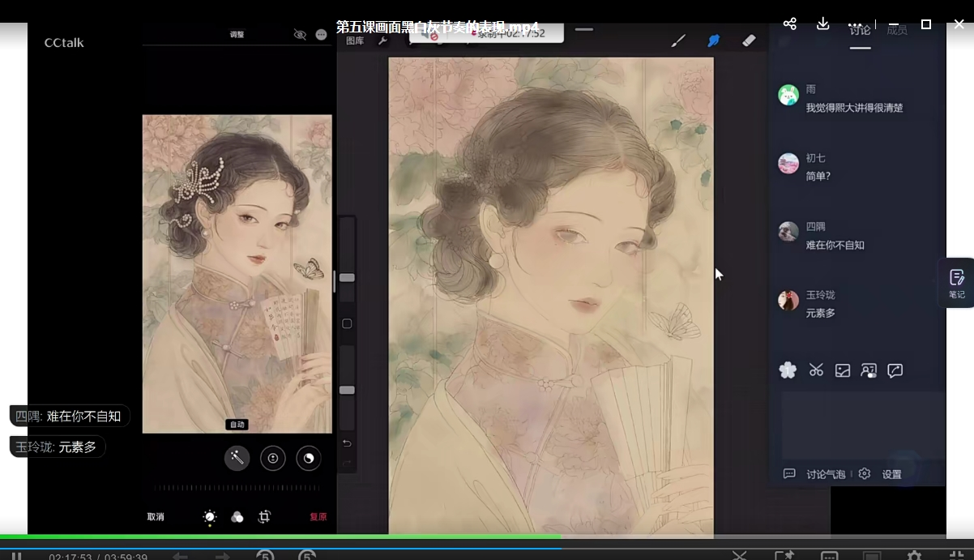Viewport: 974px width, 560px height.
Task: Click the CCtalk logo
Action: click(x=64, y=42)
